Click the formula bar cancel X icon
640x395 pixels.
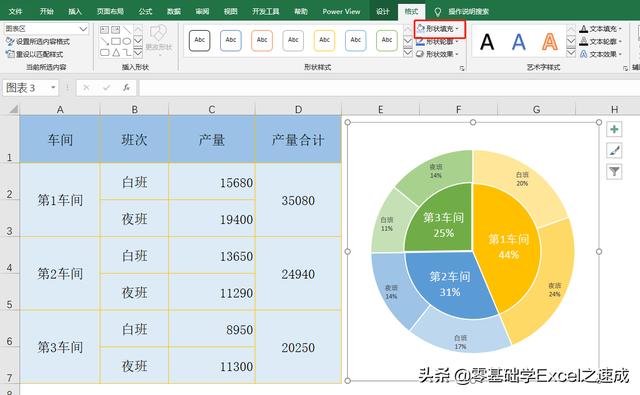tap(86, 88)
